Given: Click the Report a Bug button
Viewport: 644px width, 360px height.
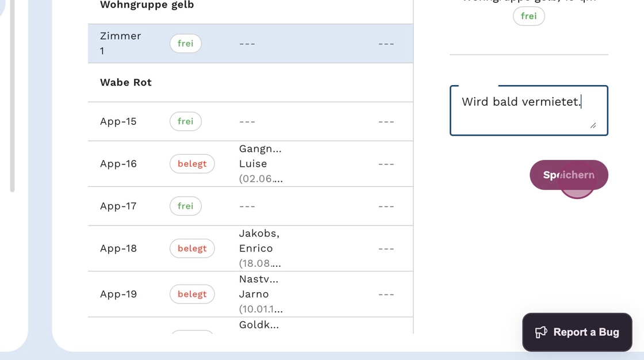Looking at the screenshot, I should (577, 332).
